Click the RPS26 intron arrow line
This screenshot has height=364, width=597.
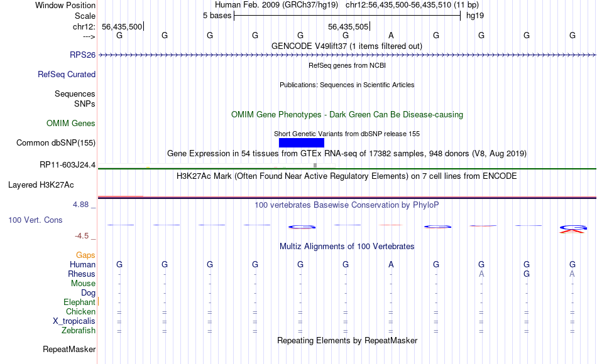click(347, 55)
